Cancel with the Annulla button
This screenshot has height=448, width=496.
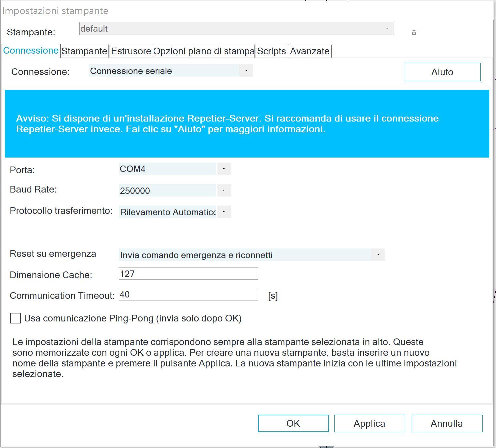tap(447, 423)
